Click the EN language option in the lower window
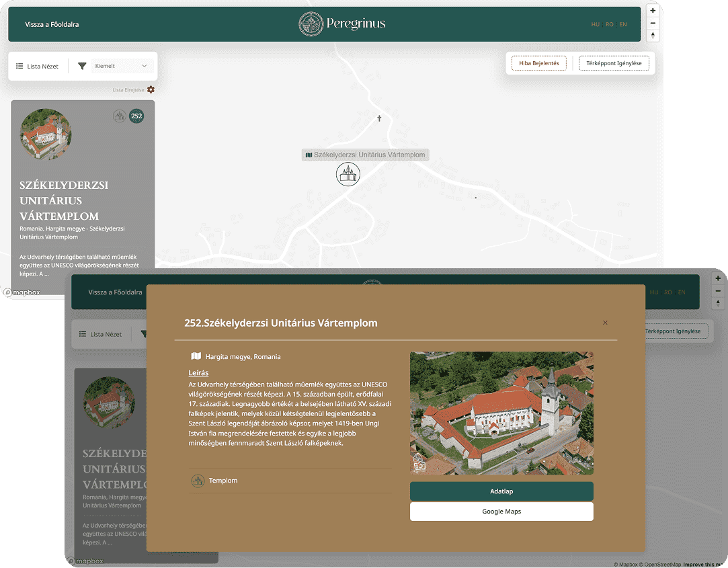 pos(682,292)
